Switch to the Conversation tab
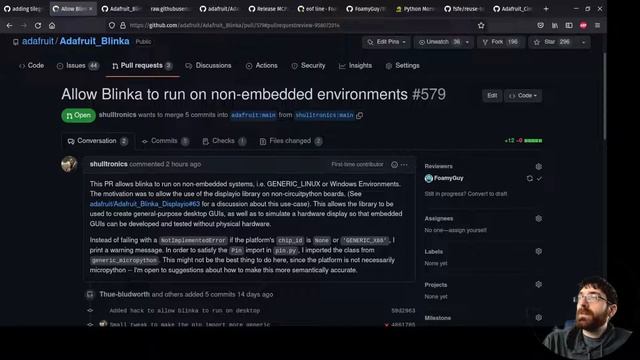This screenshot has width=640, height=360. pyautogui.click(x=98, y=141)
